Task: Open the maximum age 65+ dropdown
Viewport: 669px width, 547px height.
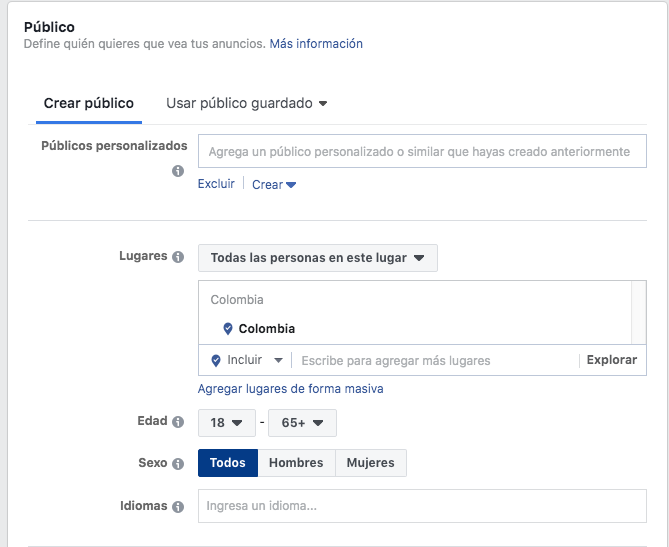Action: point(302,423)
